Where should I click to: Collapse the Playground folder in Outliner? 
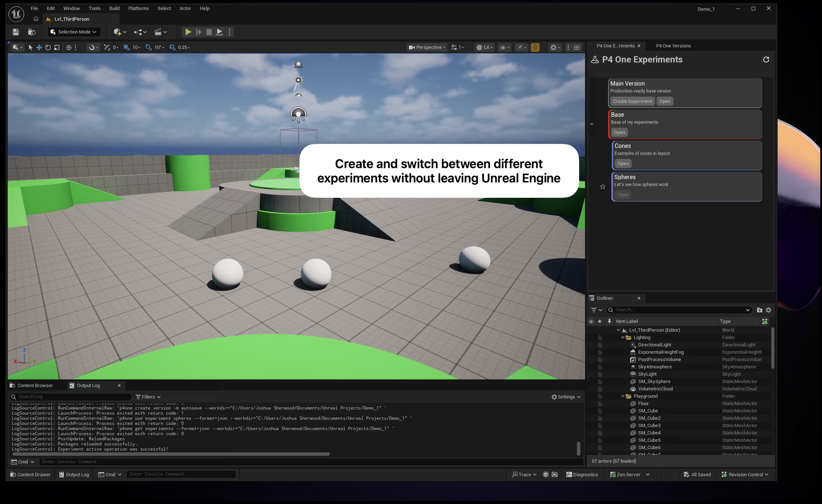pos(622,397)
